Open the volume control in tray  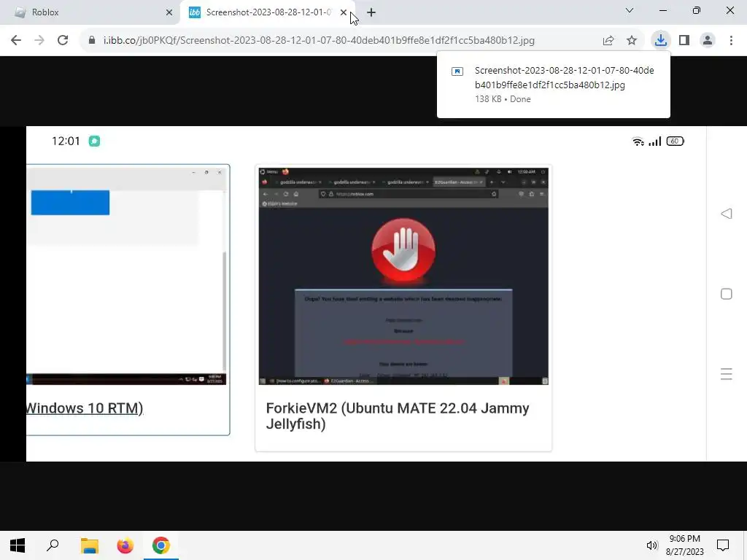651,545
